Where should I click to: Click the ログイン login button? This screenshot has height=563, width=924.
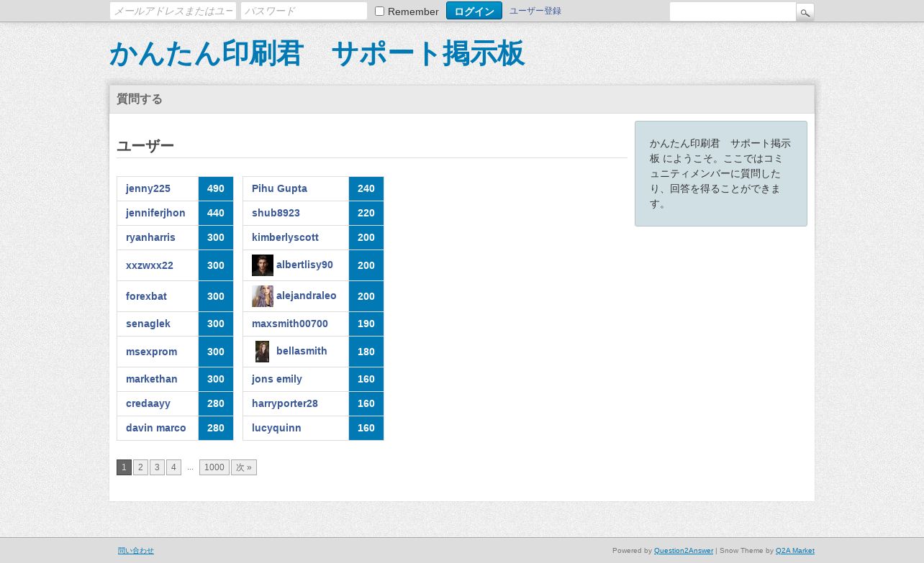pyautogui.click(x=474, y=11)
